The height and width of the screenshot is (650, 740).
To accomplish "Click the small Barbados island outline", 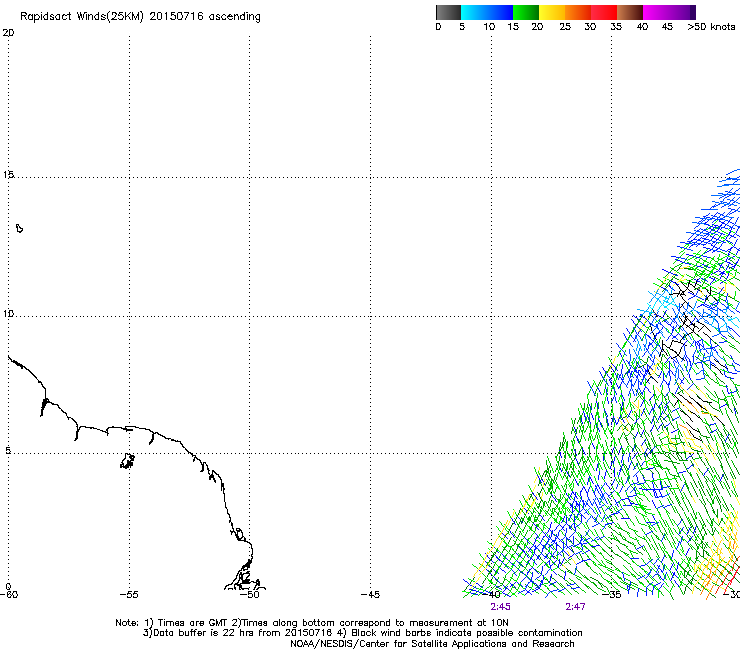I will (19, 228).
